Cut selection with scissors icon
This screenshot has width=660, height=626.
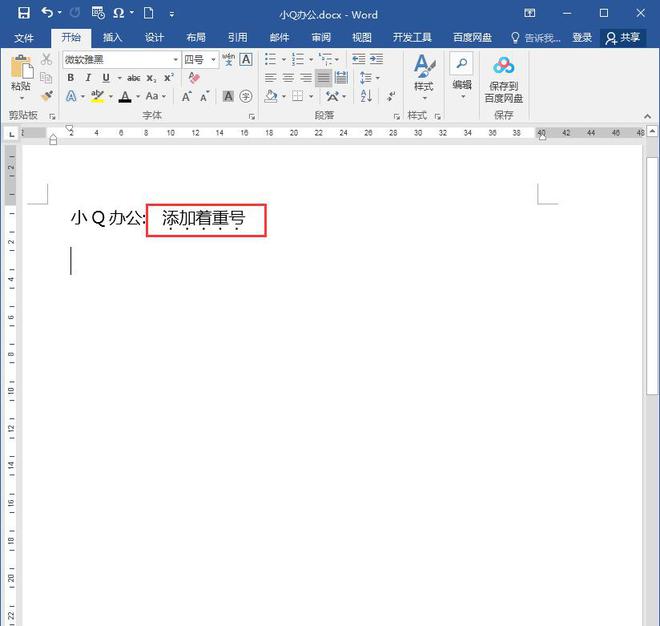[x=46, y=59]
